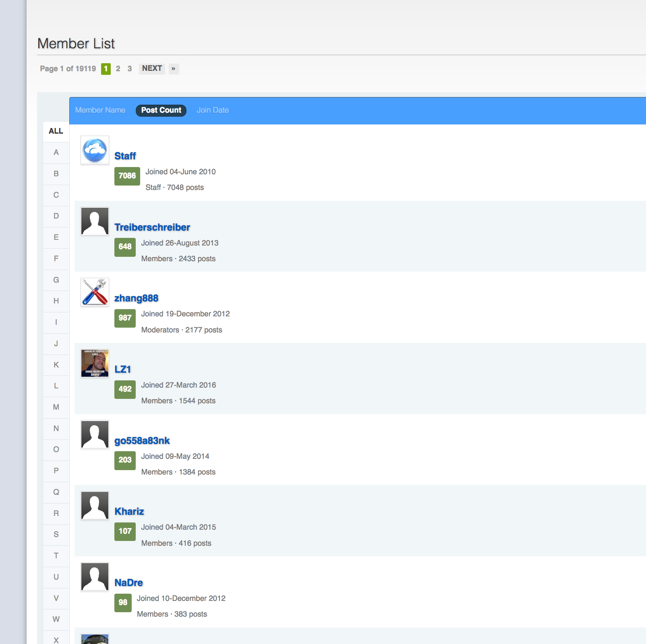Sort by Member Name
The width and height of the screenshot is (646, 644).
point(100,110)
